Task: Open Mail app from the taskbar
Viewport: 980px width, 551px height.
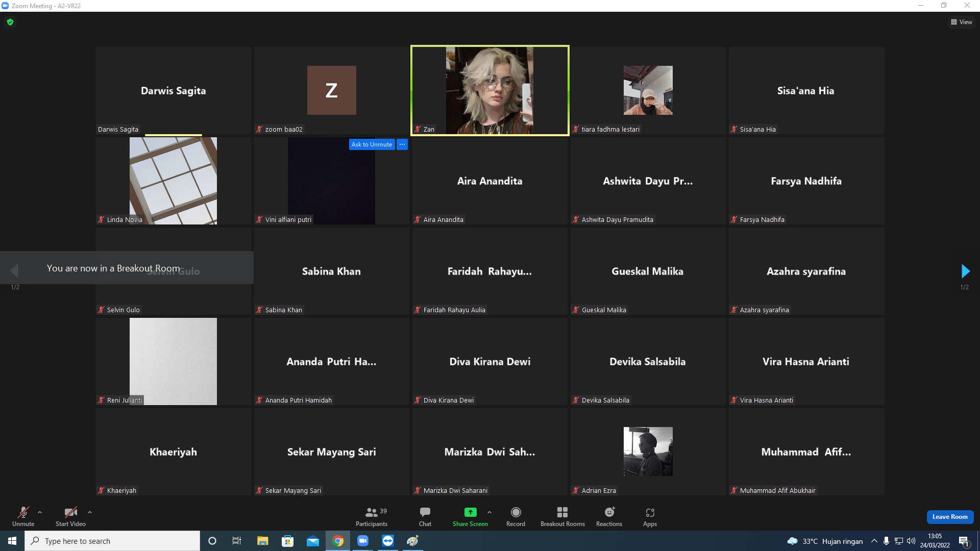Action: tap(312, 541)
